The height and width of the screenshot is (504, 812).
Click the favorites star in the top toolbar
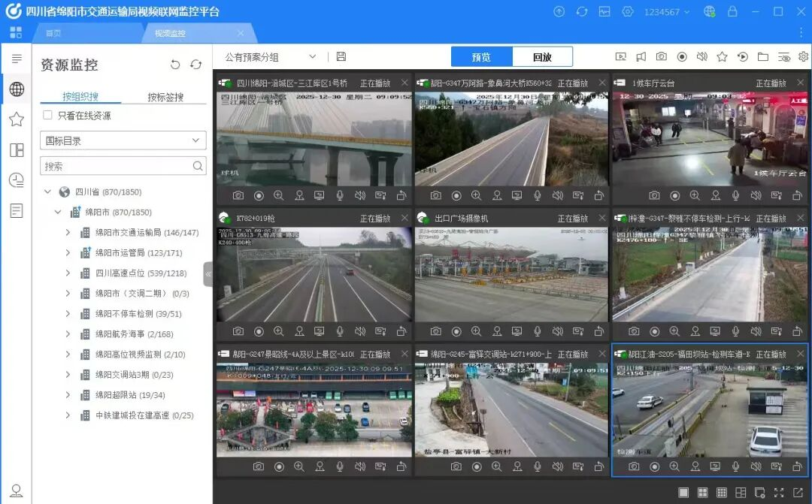point(722,57)
